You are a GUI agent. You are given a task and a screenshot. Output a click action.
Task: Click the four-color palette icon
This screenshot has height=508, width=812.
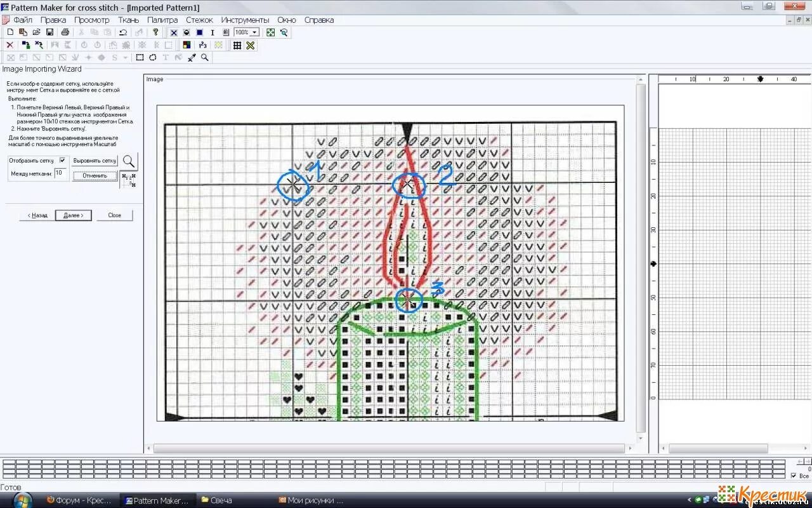[187, 45]
